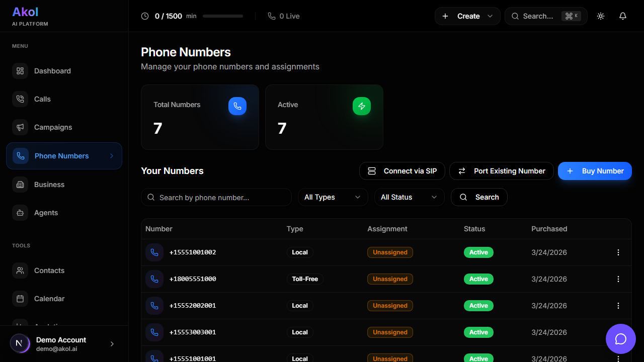Open the chat support bubble
644x362 pixels.
[620, 339]
